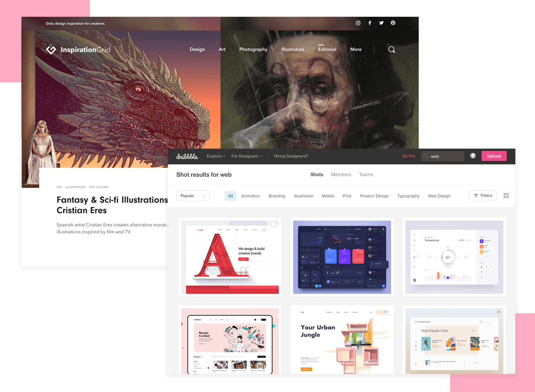Click the Go Pro link
The image size is (535, 392).
click(409, 156)
